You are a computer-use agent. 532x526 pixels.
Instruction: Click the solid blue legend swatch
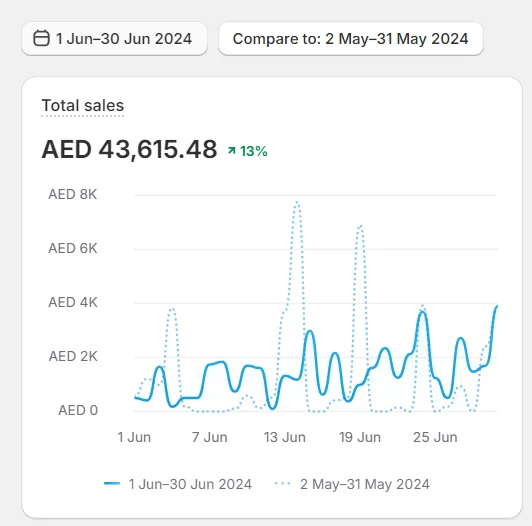[112, 484]
